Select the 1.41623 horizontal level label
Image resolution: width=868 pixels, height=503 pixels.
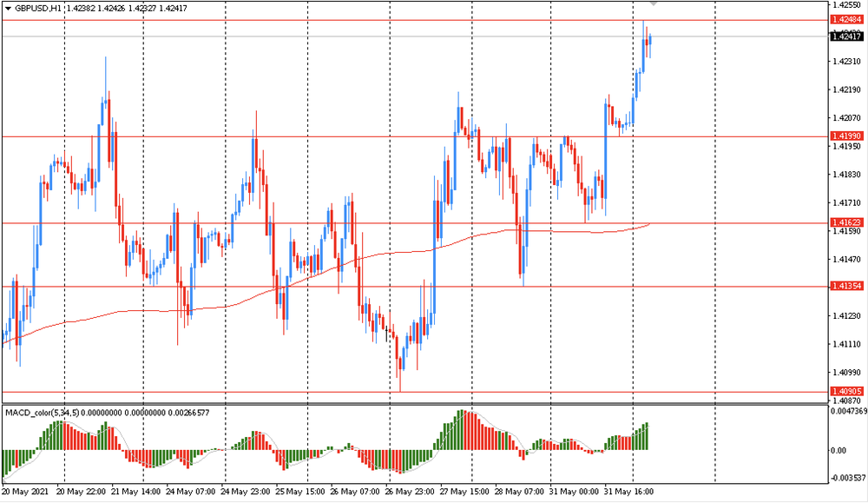pyautogui.click(x=847, y=222)
